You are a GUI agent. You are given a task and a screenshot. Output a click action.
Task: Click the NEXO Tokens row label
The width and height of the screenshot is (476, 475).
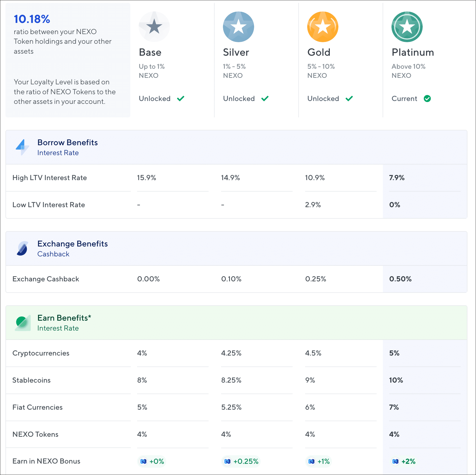35,434
